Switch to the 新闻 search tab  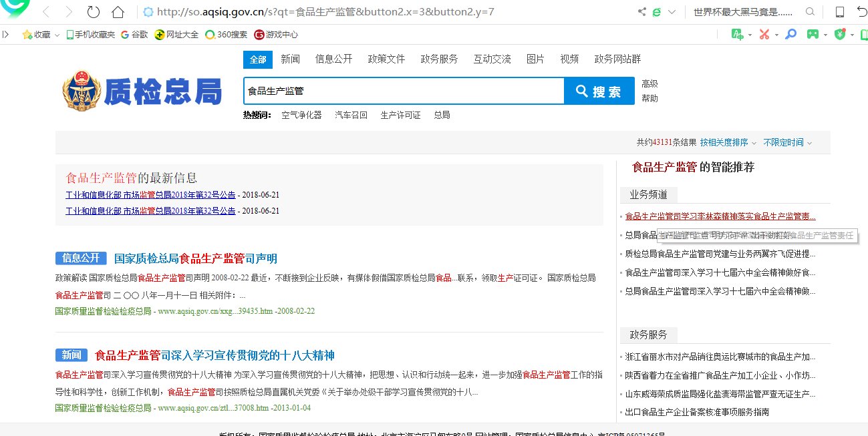tap(291, 59)
